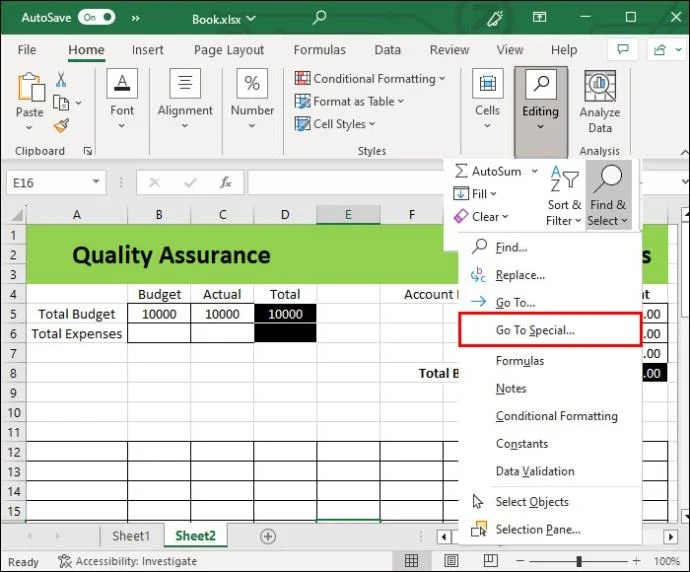Switch to the Sheet1 tab

click(x=131, y=536)
